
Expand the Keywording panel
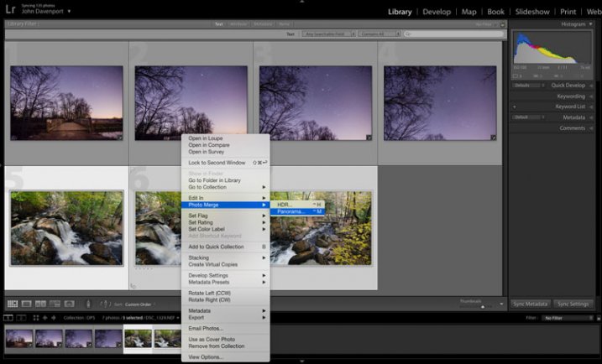[590, 96]
